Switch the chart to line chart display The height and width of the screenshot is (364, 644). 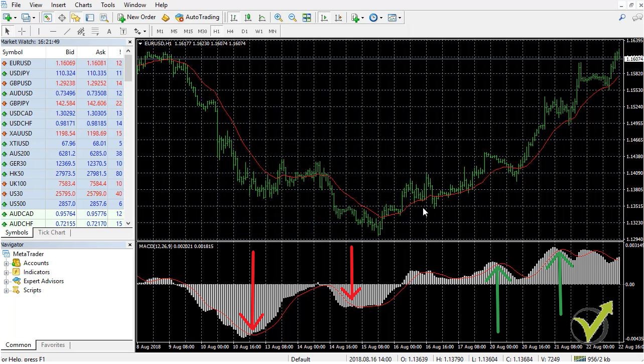[x=262, y=17]
